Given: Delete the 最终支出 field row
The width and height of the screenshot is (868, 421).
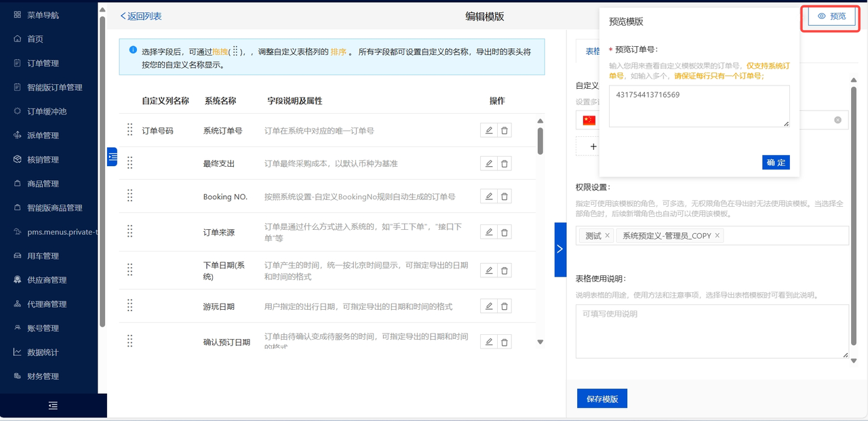Looking at the screenshot, I should click(x=505, y=163).
